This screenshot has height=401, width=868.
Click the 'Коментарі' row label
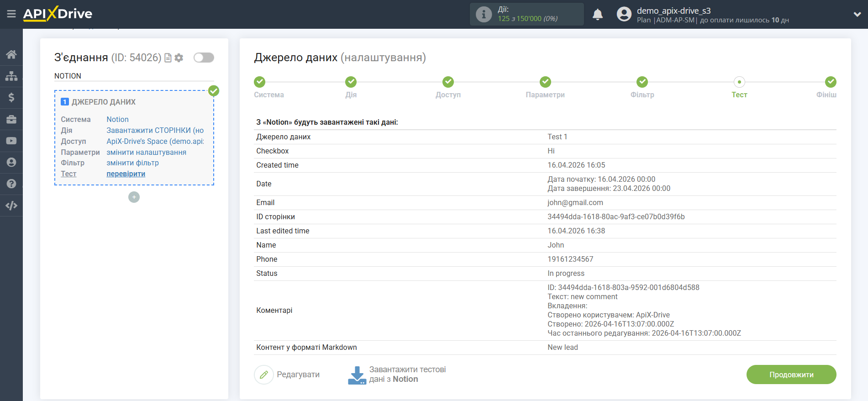(x=274, y=311)
